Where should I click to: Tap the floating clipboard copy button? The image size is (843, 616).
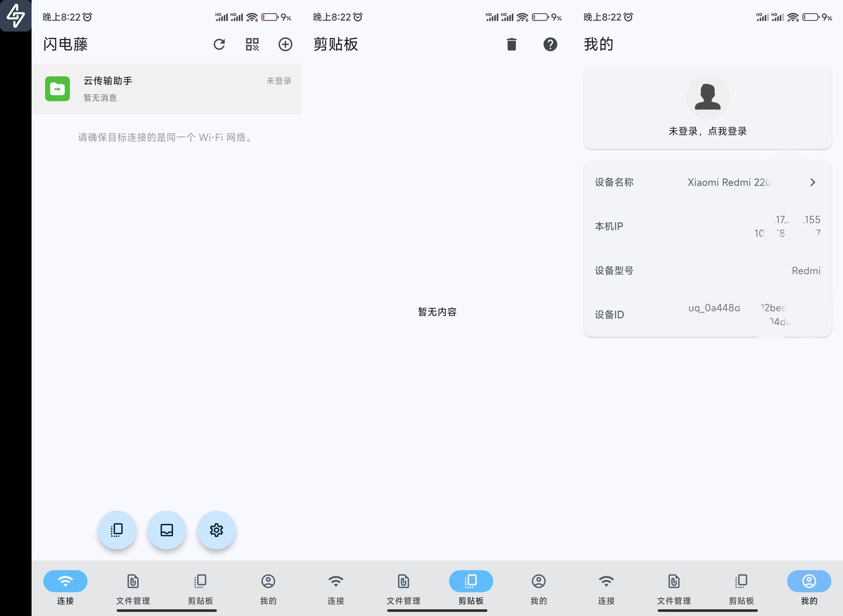[x=117, y=530]
